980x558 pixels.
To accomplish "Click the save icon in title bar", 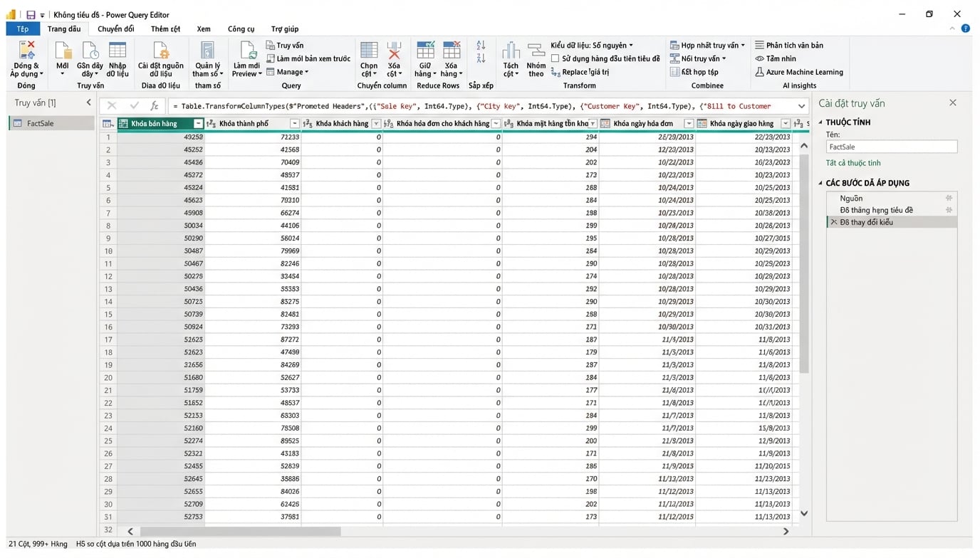I will click(31, 14).
